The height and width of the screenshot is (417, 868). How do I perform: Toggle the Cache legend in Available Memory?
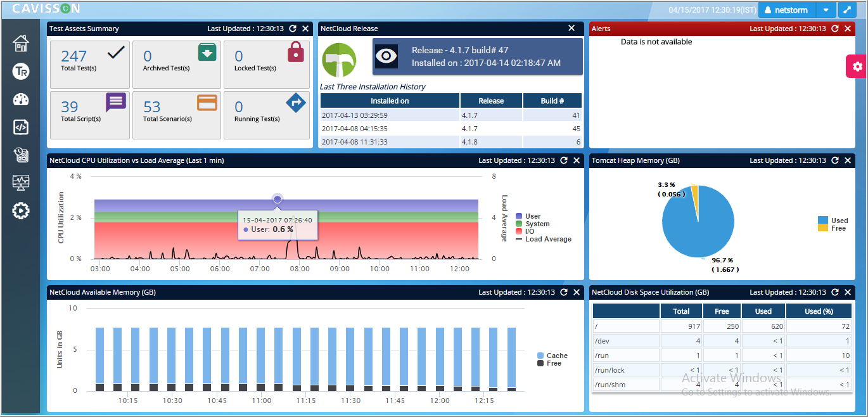tap(552, 356)
